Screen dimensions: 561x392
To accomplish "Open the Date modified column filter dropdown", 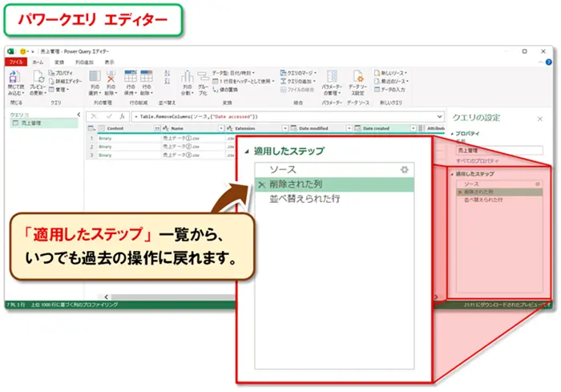I will (x=349, y=128).
